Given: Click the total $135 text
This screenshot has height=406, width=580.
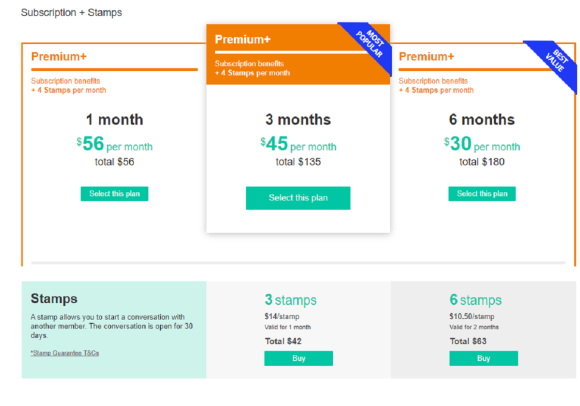Looking at the screenshot, I should 298,162.
